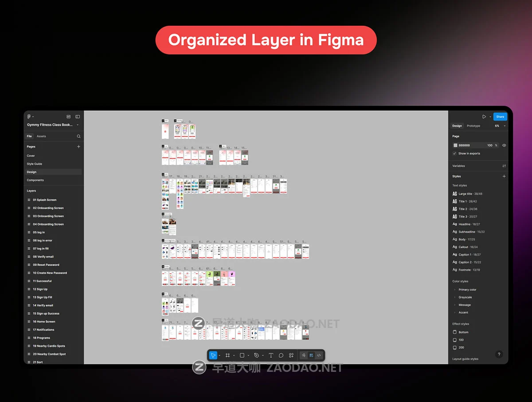Expand the Primary color style group
532x402 pixels.
(x=455, y=290)
